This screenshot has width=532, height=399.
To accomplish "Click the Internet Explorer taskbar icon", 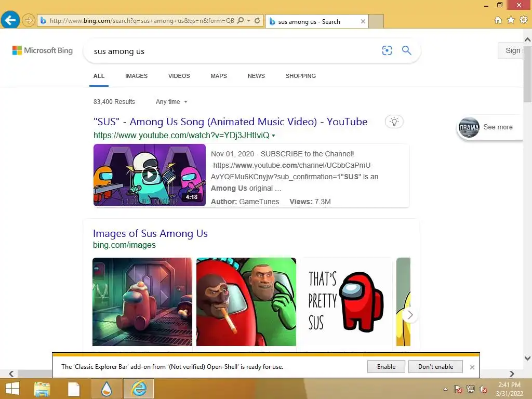I will tap(139, 389).
